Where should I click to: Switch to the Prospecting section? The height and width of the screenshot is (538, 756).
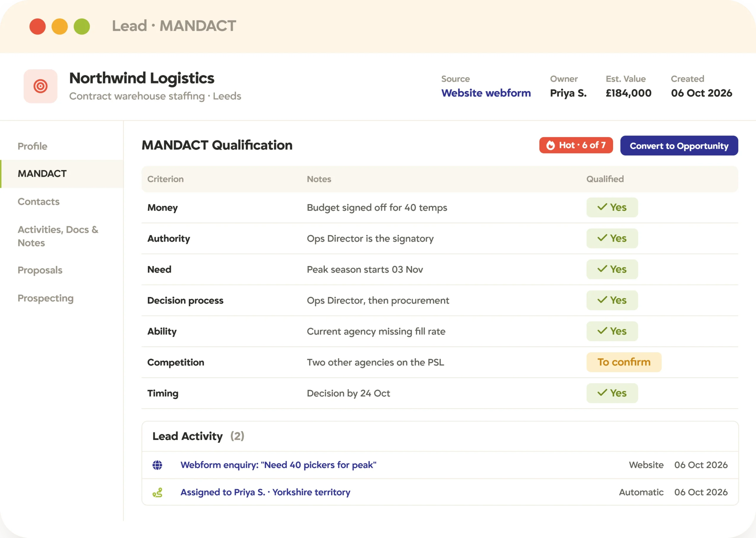click(46, 298)
